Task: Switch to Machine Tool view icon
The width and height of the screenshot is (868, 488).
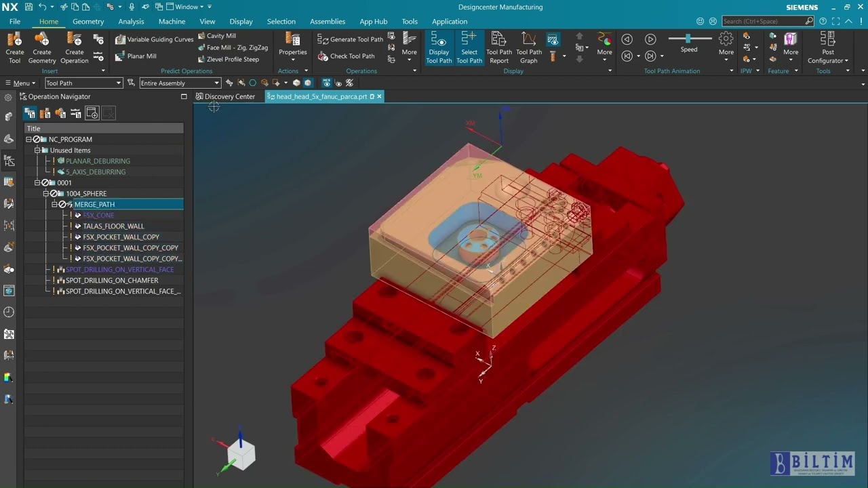Action: pyautogui.click(x=45, y=114)
